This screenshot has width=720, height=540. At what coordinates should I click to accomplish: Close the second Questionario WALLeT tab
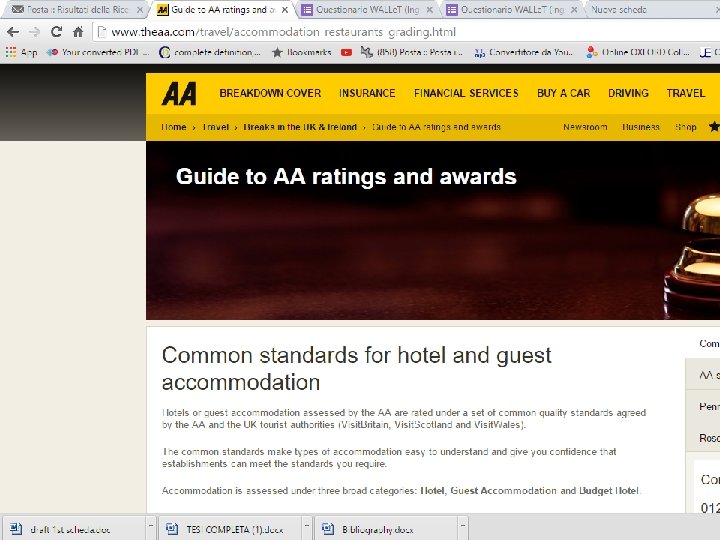pos(574,9)
